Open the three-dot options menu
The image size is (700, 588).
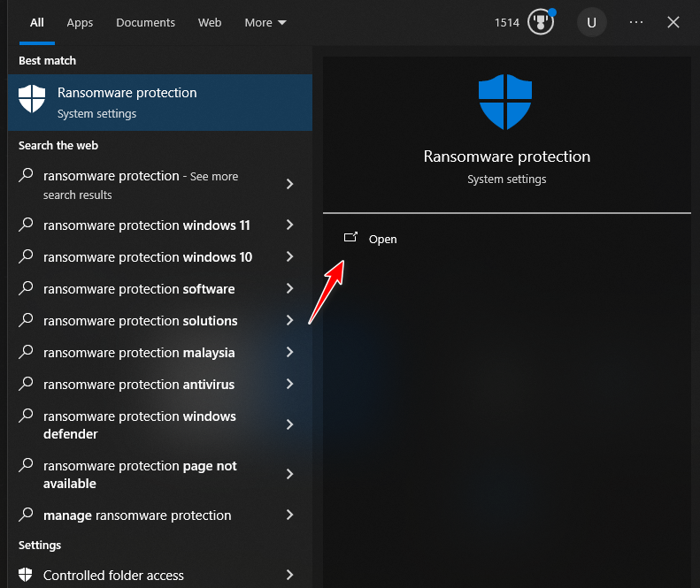coord(636,22)
